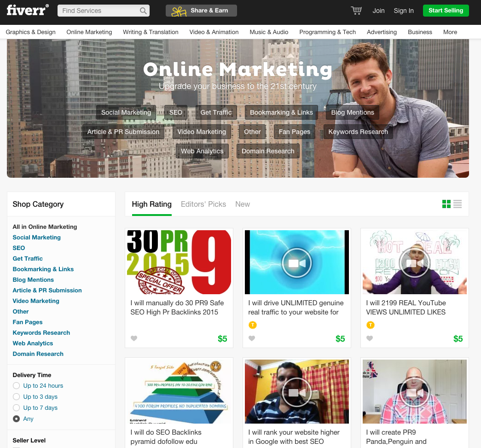481x448 pixels.
Task: Click SEO banner tag
Action: click(x=176, y=112)
